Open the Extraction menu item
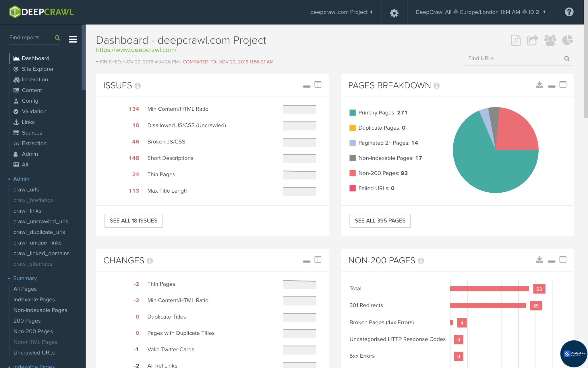 click(x=30, y=143)
